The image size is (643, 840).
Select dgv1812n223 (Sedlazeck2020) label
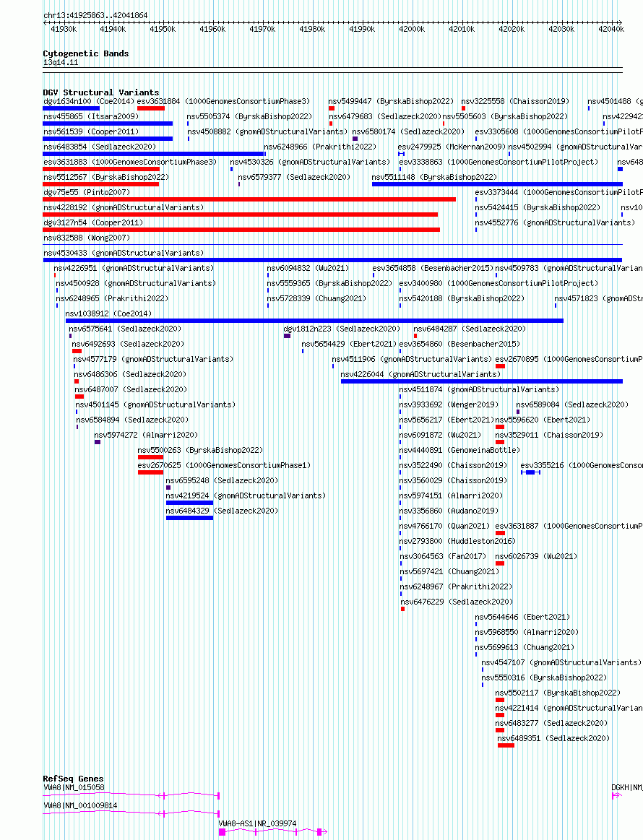[342, 329]
